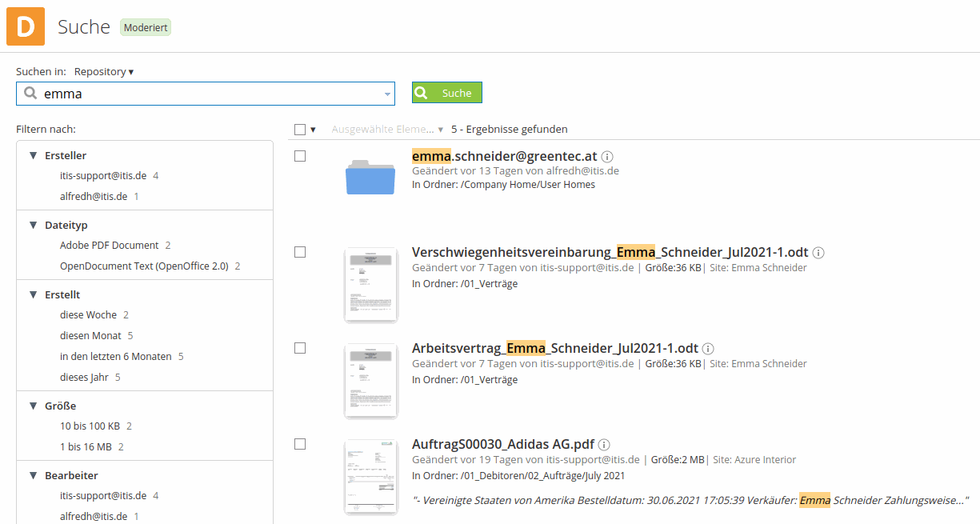980x524 pixels.
Task: Open /01_Verträge folder of Verschwiegenheitsvereinbarung result
Action: pos(489,284)
